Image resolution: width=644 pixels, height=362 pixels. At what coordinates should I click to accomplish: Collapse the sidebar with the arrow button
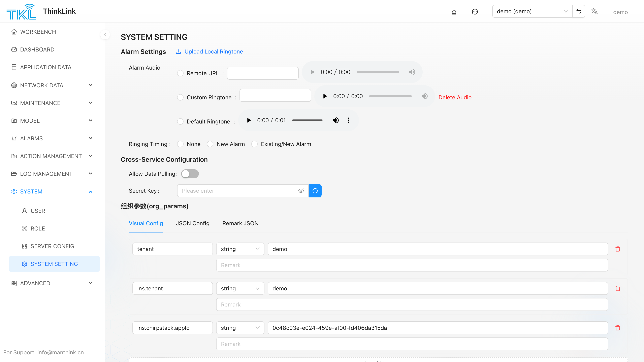tap(105, 34)
